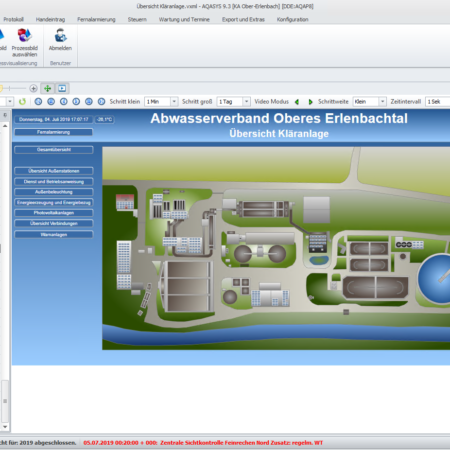Click the round time icon before Schritt klein
This screenshot has width=450, height=450.
coord(101,101)
